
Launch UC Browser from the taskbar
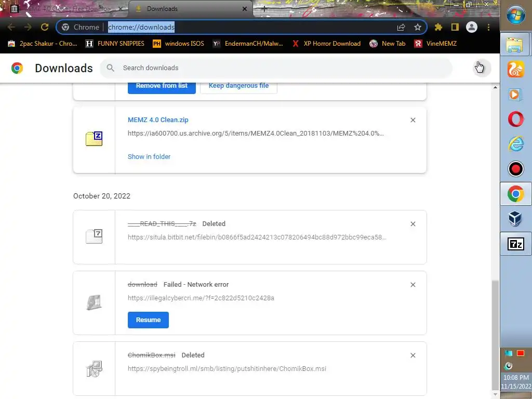(516, 70)
